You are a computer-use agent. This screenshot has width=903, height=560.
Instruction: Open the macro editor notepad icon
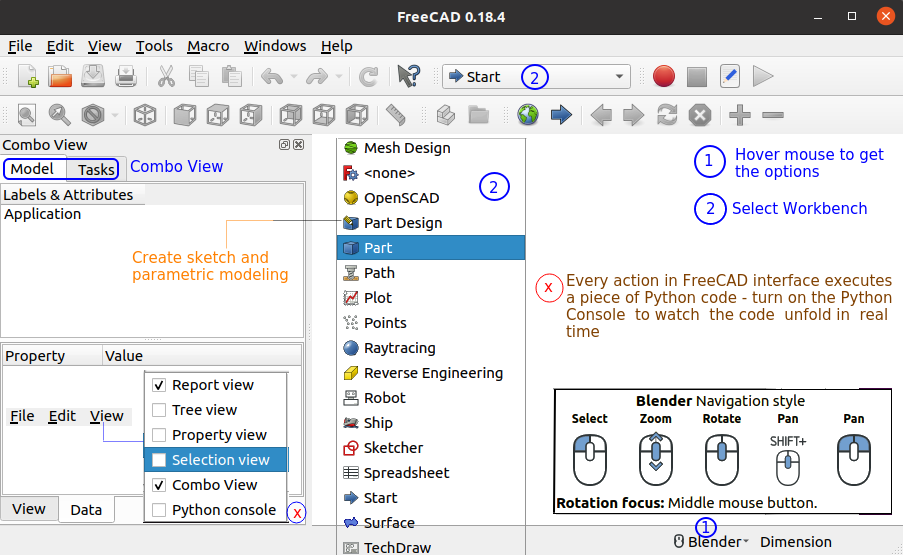(x=730, y=76)
